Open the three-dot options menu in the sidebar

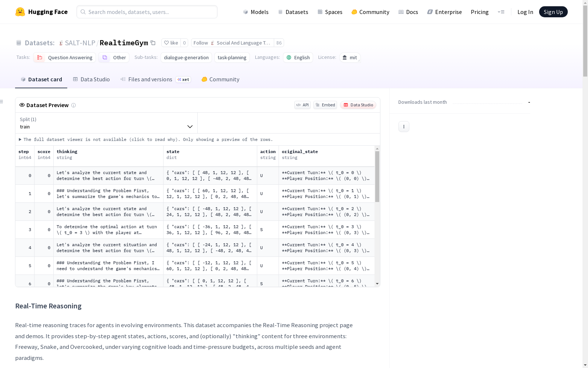click(x=404, y=127)
